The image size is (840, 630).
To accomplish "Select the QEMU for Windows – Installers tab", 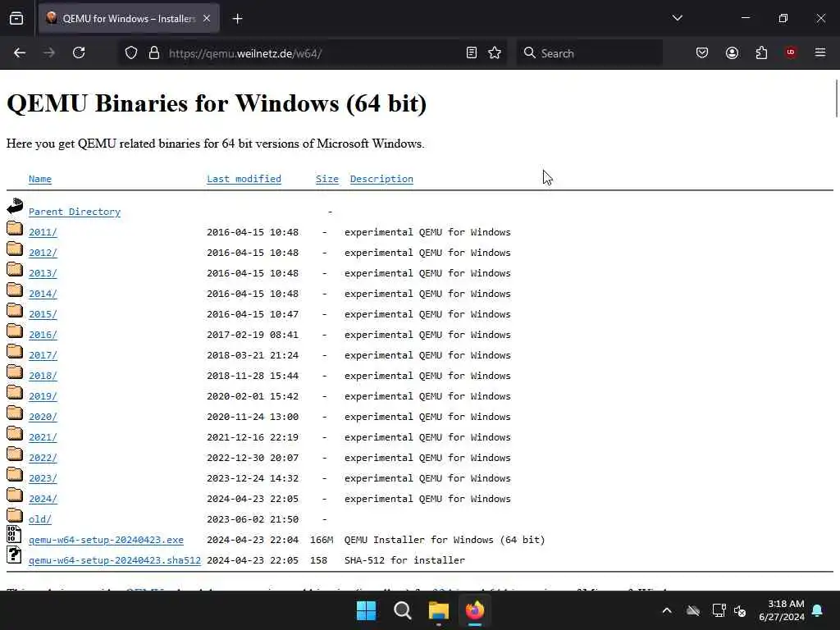I will (x=129, y=18).
